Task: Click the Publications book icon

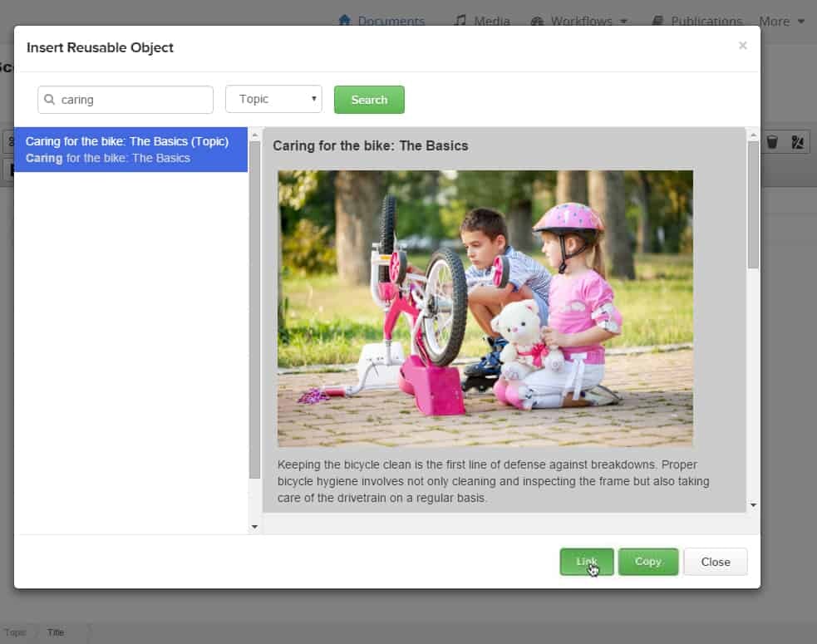Action: tap(657, 21)
